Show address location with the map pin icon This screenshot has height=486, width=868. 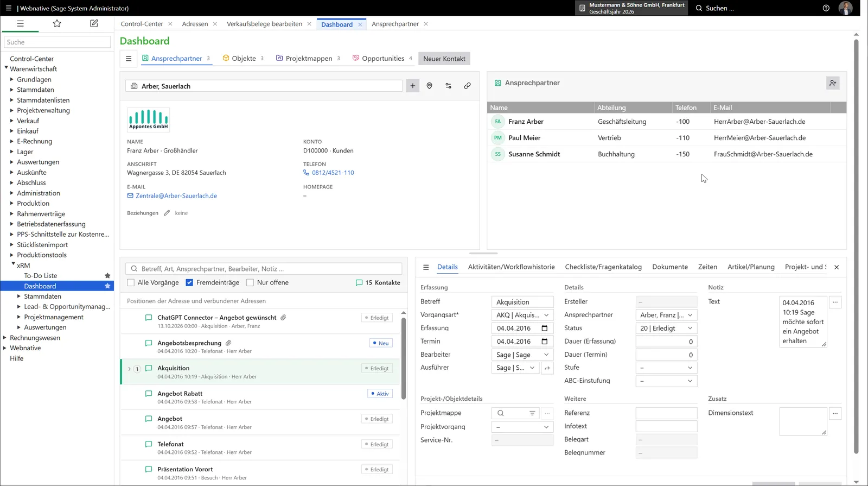(430, 86)
